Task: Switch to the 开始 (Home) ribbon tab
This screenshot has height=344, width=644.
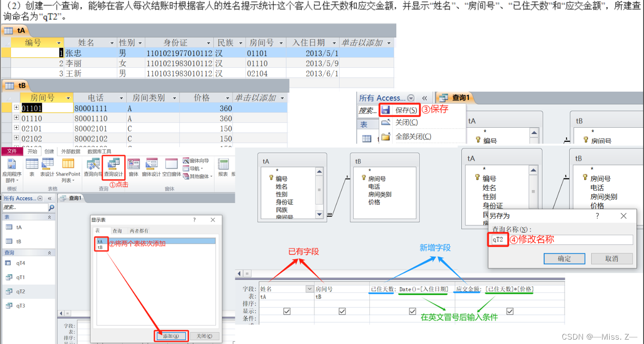Action: click(32, 151)
